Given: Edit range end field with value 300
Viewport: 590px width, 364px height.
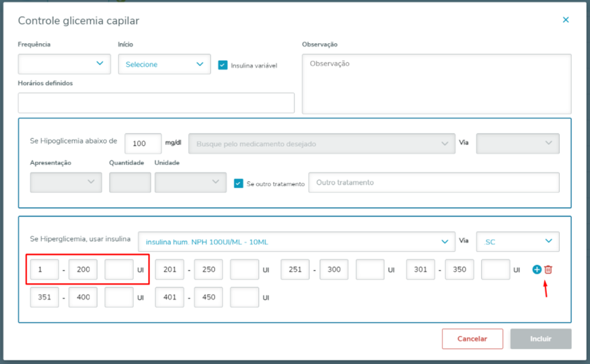Looking at the screenshot, I should [334, 269].
